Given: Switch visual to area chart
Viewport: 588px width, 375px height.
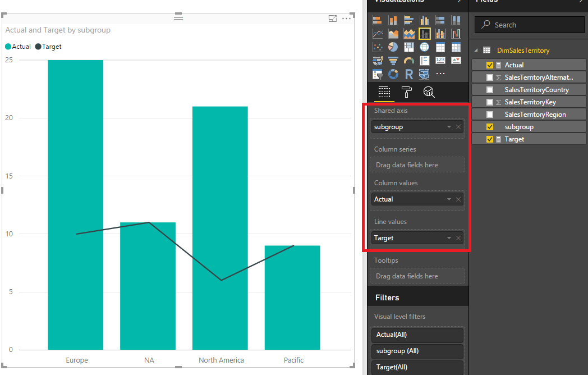Looking at the screenshot, I should [x=393, y=34].
